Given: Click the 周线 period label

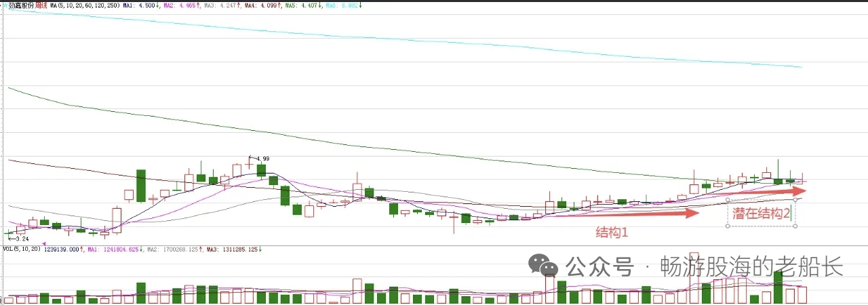Looking at the screenshot, I should [41, 5].
